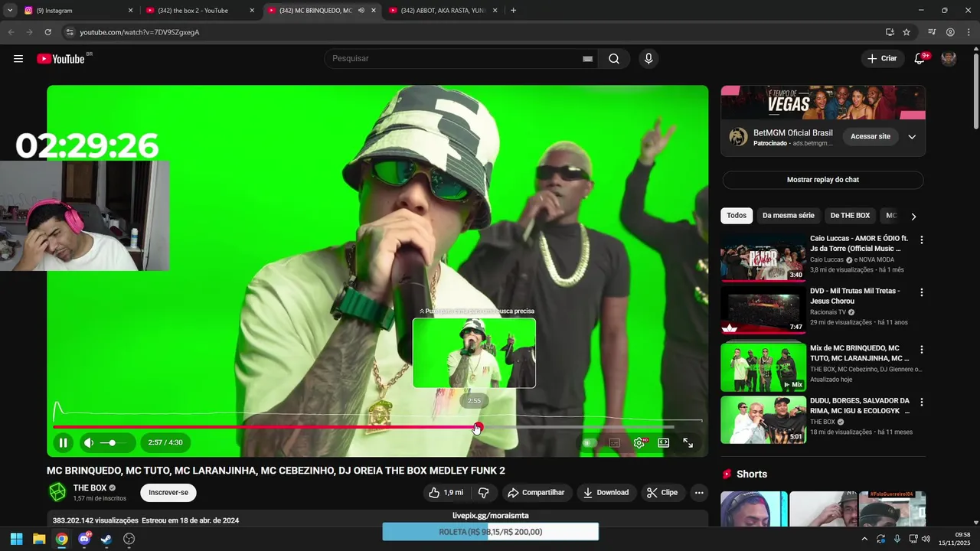This screenshot has height=551, width=980.
Task: Open a new browser tab
Action: click(513, 11)
